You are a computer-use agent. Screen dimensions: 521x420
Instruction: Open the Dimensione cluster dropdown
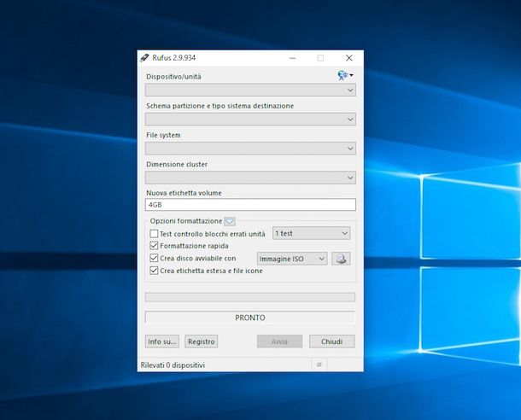250,178
